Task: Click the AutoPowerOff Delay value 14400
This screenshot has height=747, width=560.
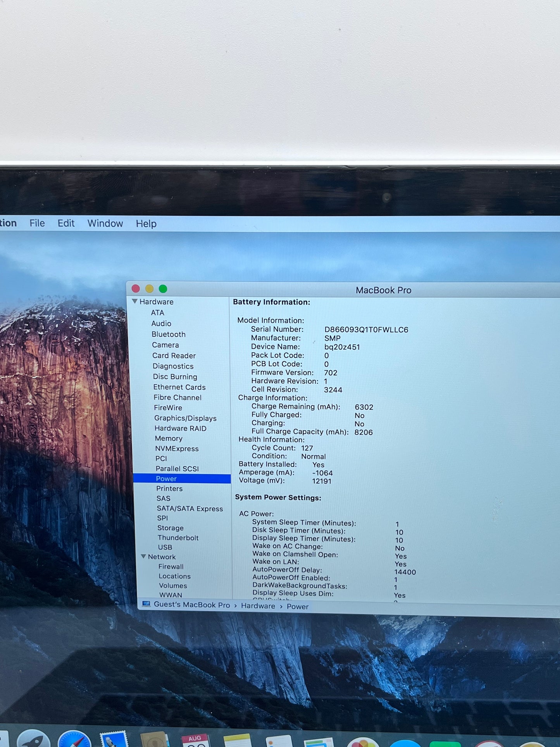Action: 405,572
